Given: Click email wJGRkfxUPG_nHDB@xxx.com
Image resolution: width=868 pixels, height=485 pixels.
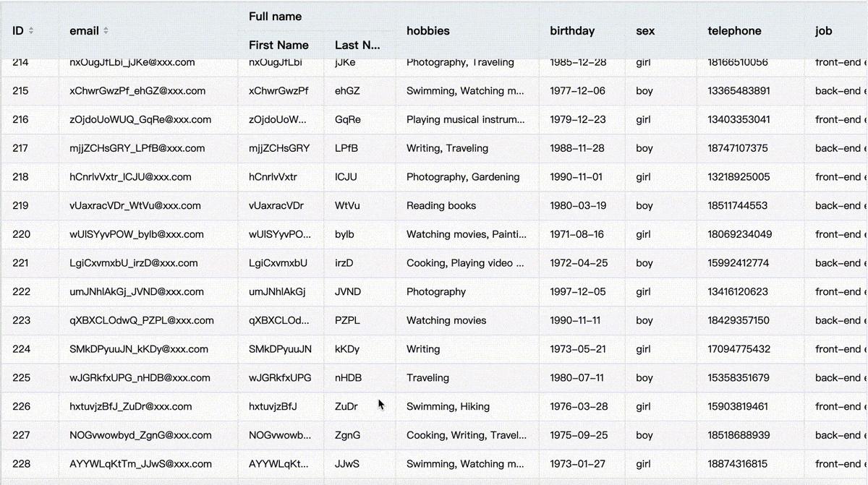Looking at the screenshot, I should coord(140,378).
